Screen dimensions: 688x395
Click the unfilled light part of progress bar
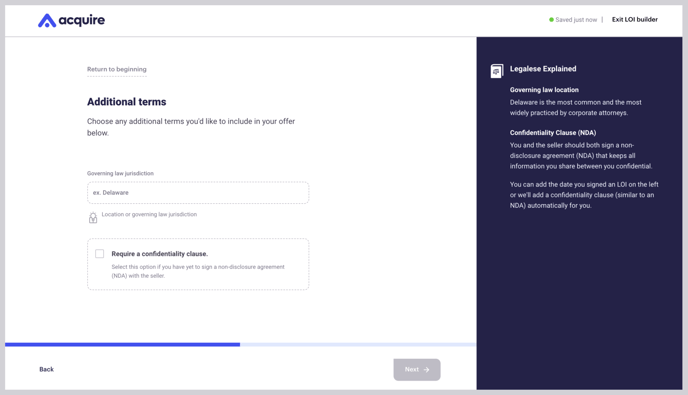358,345
